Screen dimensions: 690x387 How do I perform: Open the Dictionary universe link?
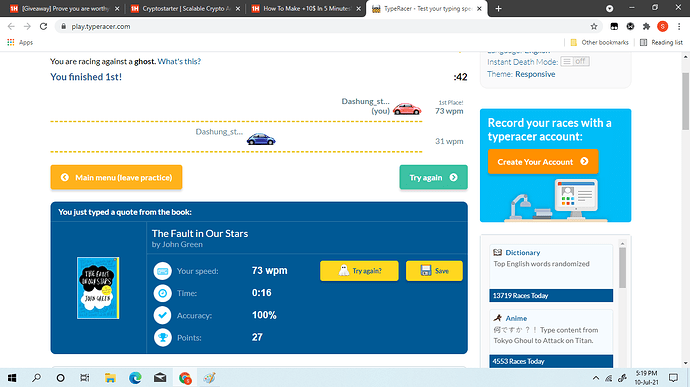(x=523, y=253)
